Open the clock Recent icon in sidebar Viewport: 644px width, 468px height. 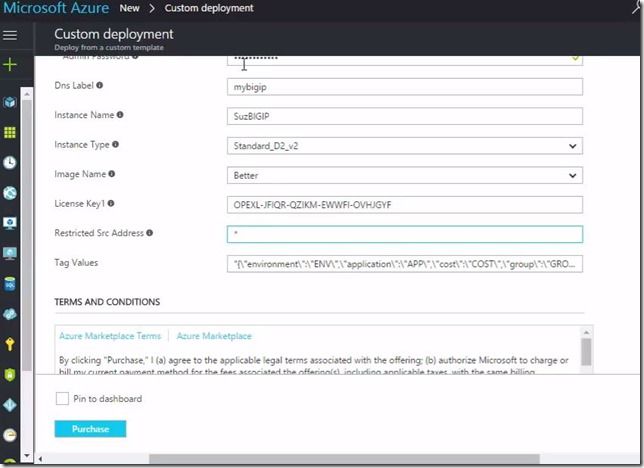pyautogui.click(x=10, y=163)
